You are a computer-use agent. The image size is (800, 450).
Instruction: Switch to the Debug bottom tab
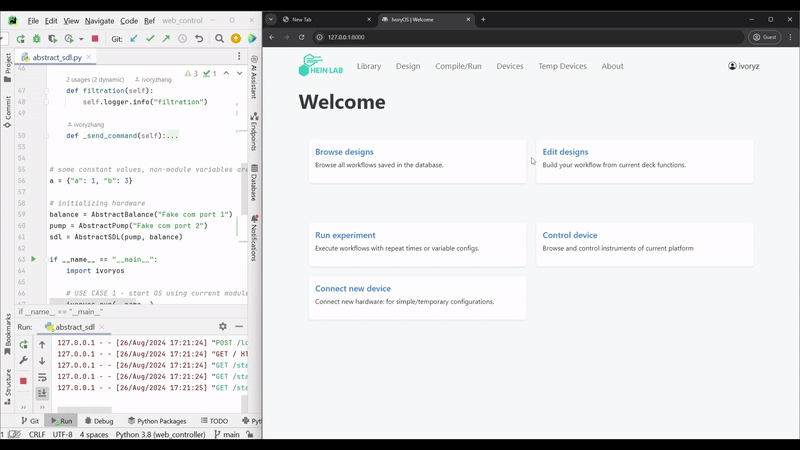click(x=99, y=421)
